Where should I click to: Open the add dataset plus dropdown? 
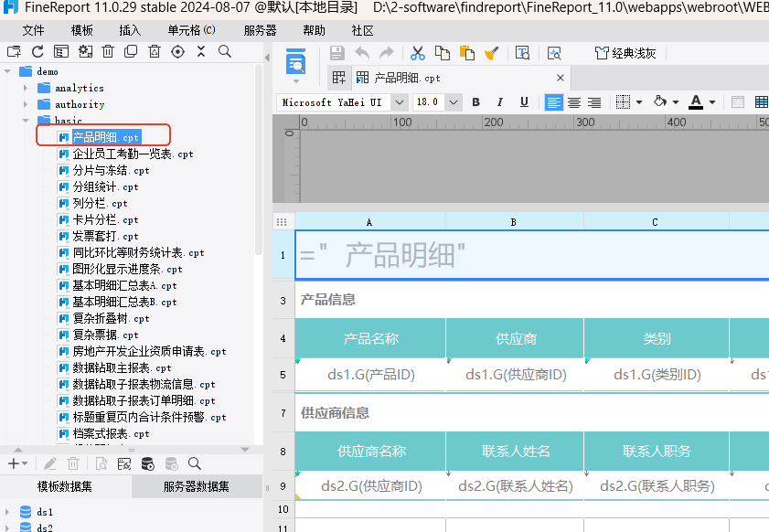click(x=17, y=463)
